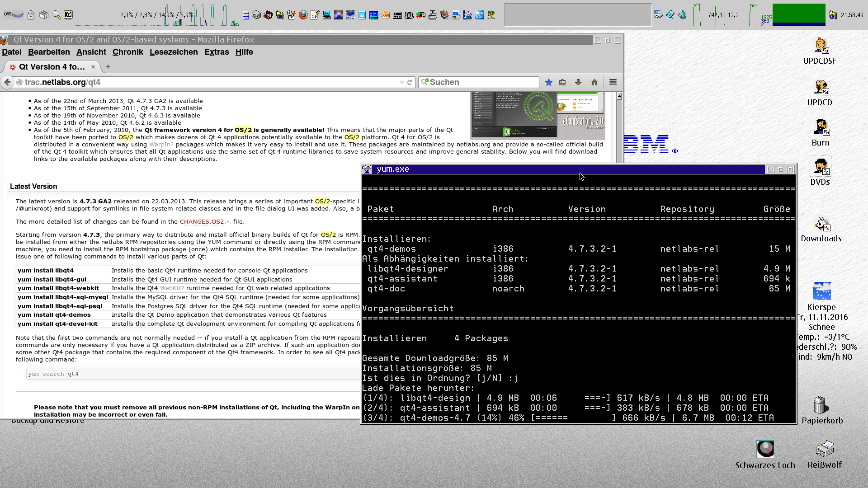
Task: Open the Firefox hamburger menu
Action: click(613, 82)
